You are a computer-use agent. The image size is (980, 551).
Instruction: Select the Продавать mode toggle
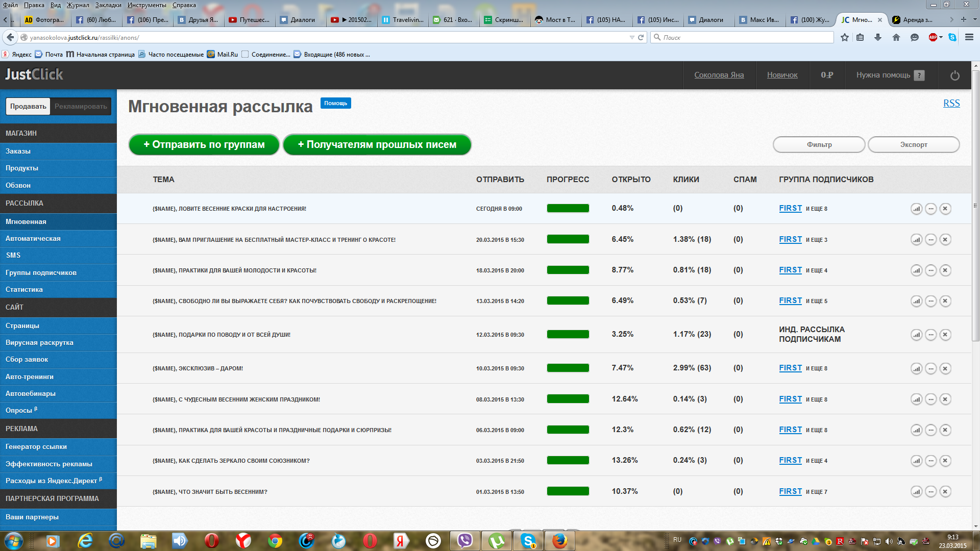point(28,106)
